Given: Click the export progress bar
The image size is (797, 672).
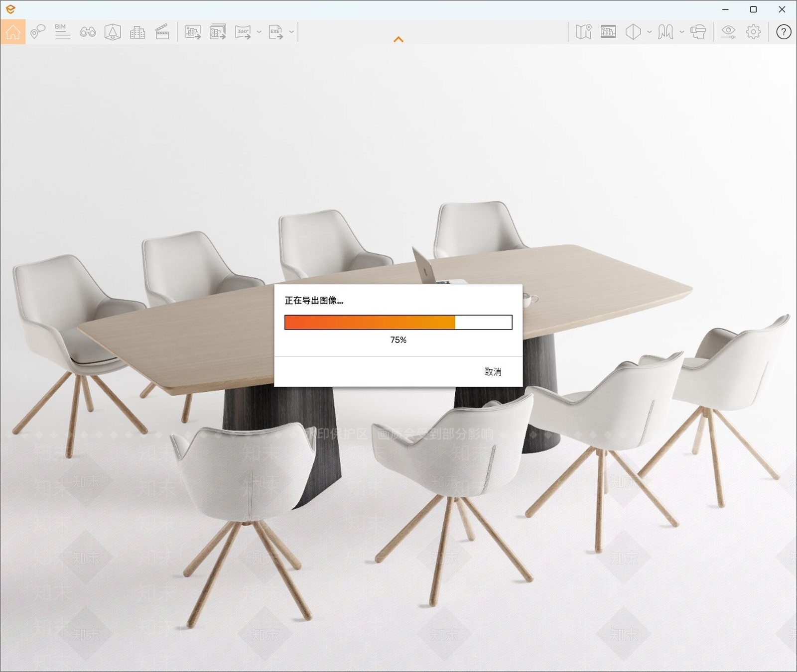Looking at the screenshot, I should 398,322.
